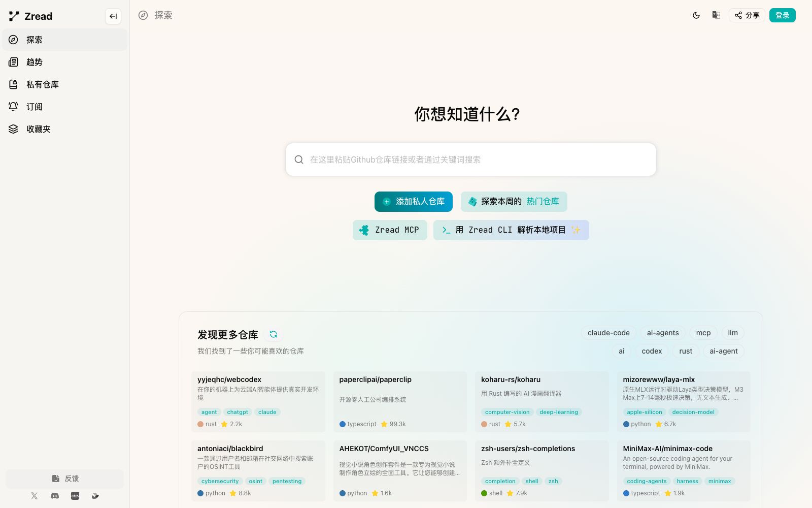
Task: Open 私有仓库 in the sidebar
Action: click(x=65, y=84)
